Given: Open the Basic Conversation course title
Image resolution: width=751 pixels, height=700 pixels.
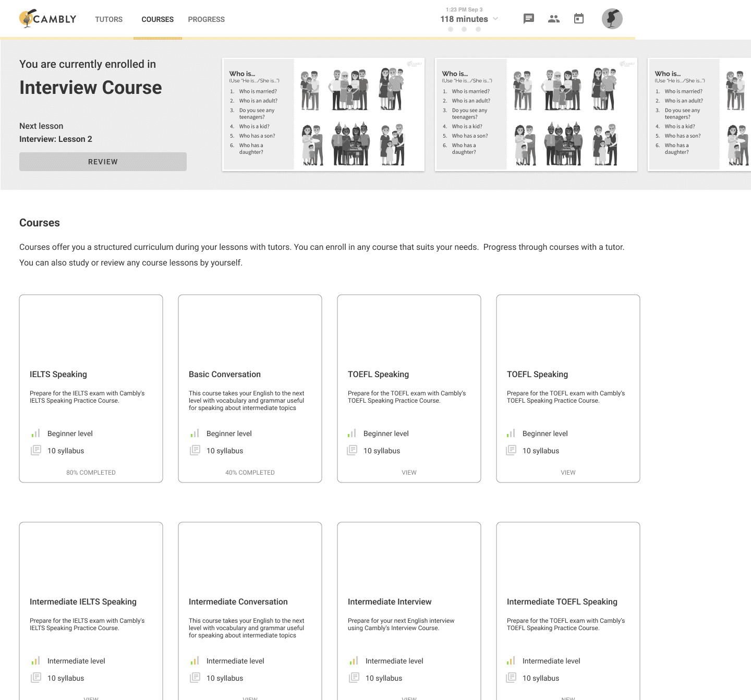Looking at the screenshot, I should 225,375.
